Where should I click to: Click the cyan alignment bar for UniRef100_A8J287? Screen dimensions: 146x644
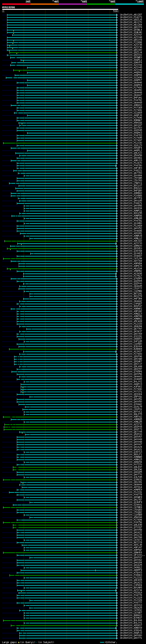[62, 15]
